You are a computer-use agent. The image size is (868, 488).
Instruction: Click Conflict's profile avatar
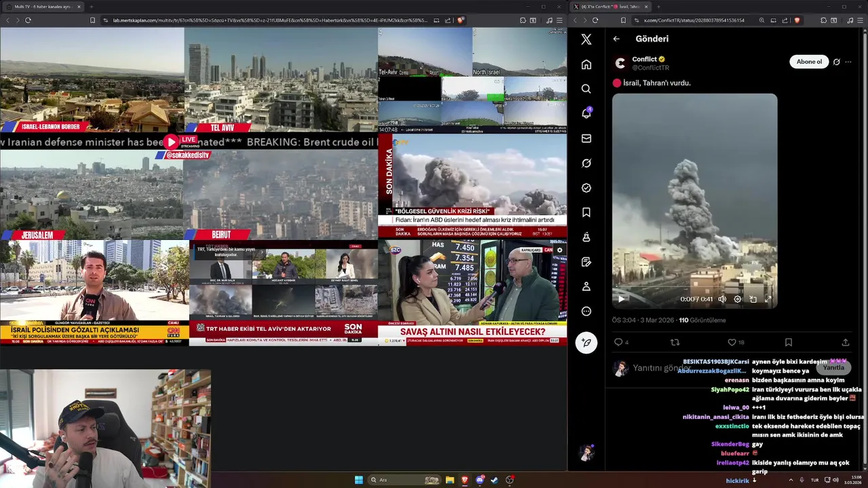pos(620,63)
